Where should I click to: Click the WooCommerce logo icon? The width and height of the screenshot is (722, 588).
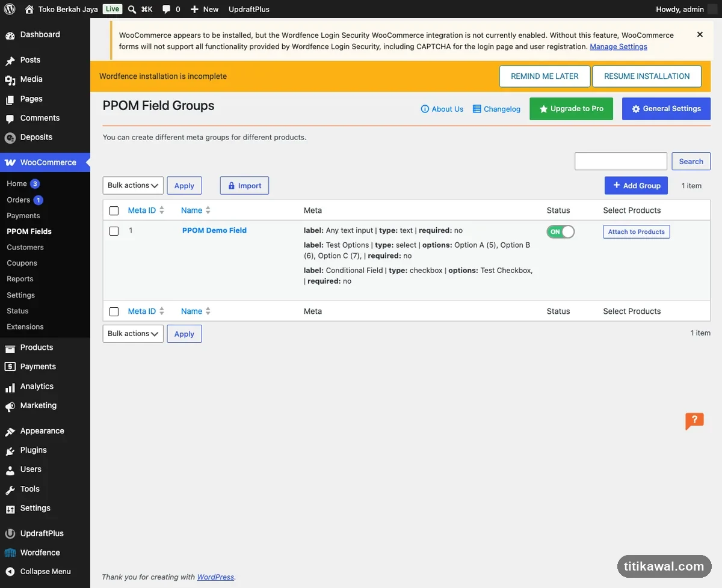click(10, 162)
